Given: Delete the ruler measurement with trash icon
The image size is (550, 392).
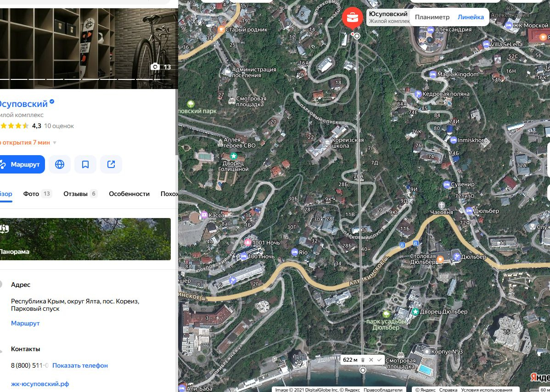Looking at the screenshot, I should [x=363, y=360].
